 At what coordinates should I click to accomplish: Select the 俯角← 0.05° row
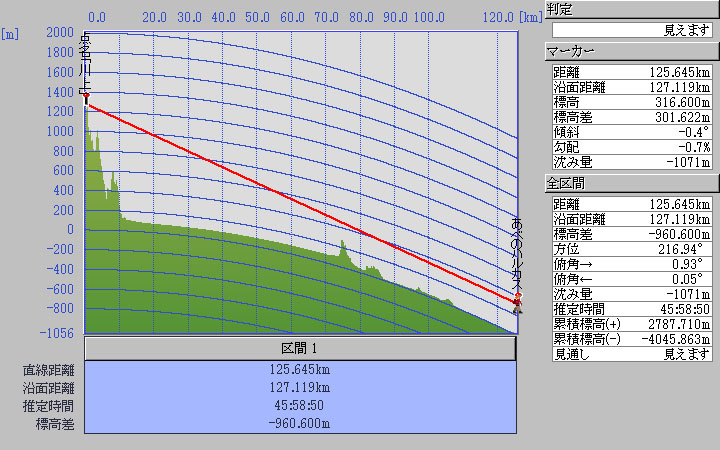[x=632, y=279]
